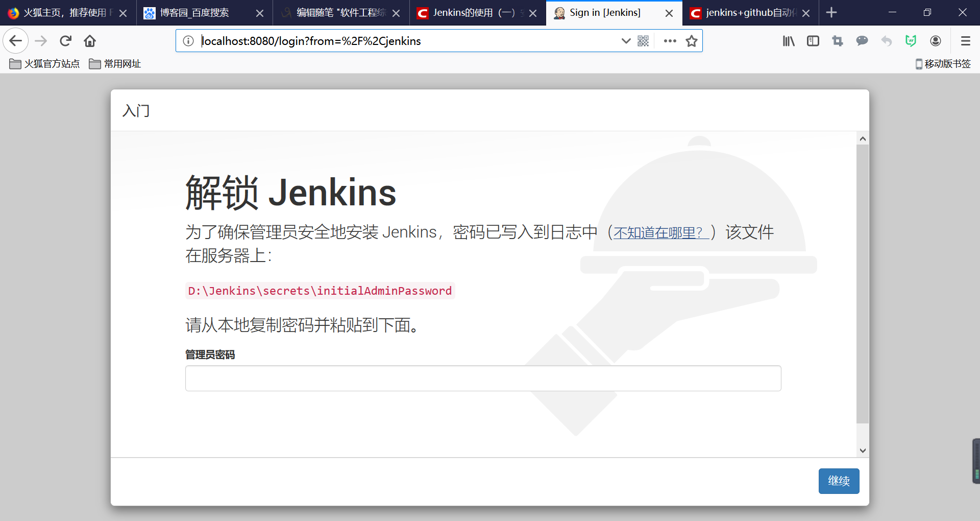Click the initialAdminPassword file path text
Viewport: 980px width, 521px height.
click(320, 291)
